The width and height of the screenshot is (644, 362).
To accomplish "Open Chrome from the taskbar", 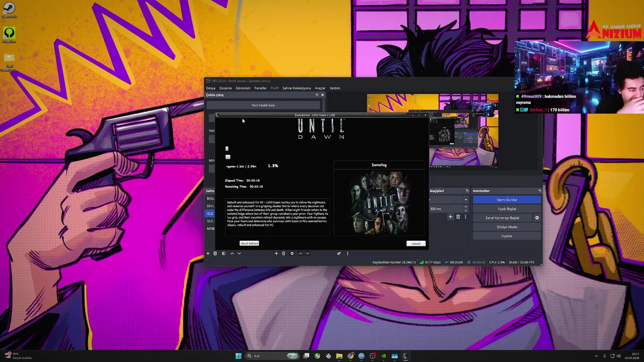I will pyautogui.click(x=351, y=356).
